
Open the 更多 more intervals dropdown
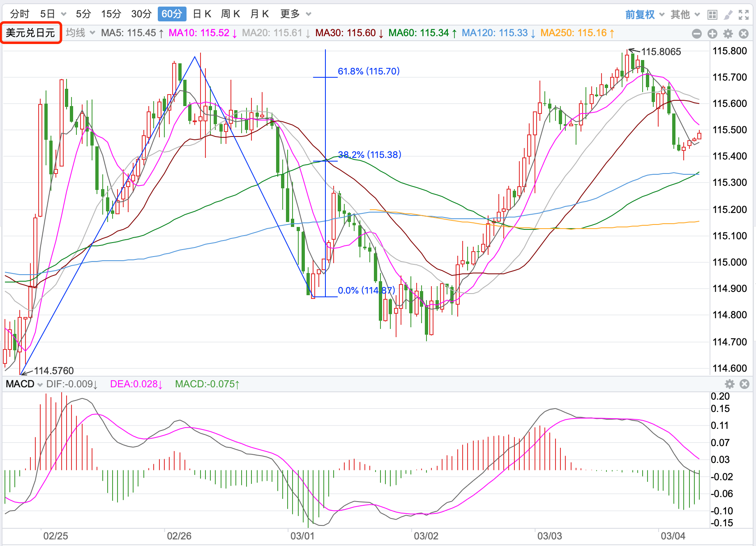tap(296, 14)
